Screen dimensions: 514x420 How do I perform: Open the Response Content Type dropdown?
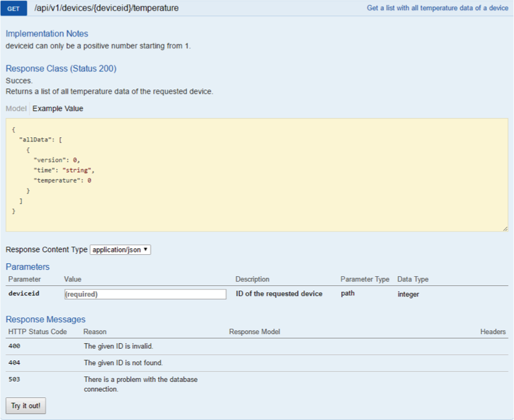point(120,250)
